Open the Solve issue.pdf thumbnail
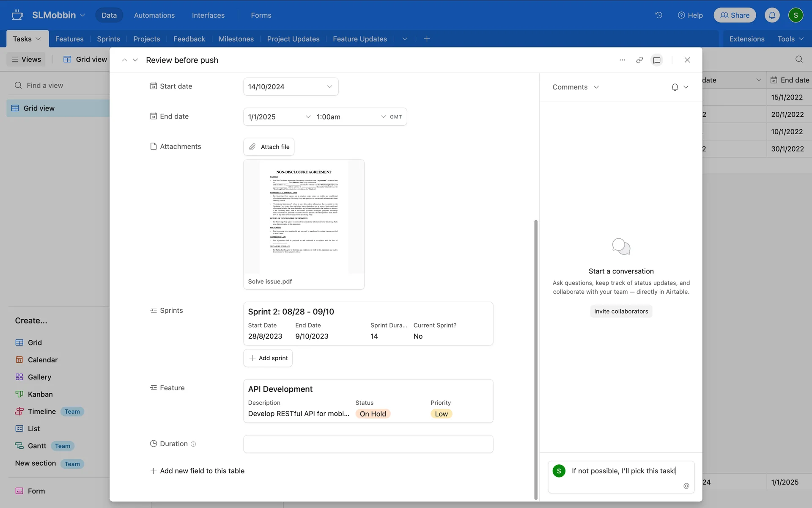Image resolution: width=812 pixels, height=508 pixels. 304,217
